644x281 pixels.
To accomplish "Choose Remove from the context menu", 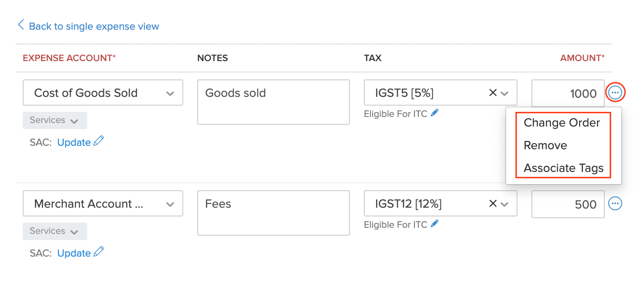I will pyautogui.click(x=545, y=145).
